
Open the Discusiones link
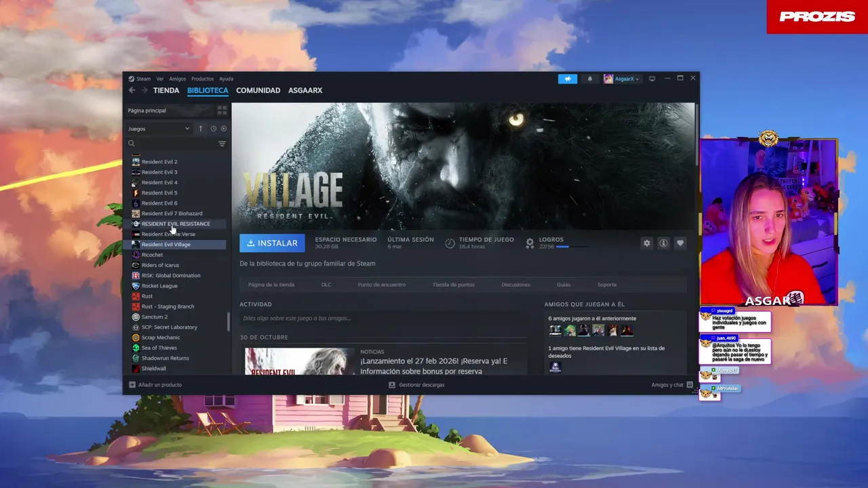[516, 285]
